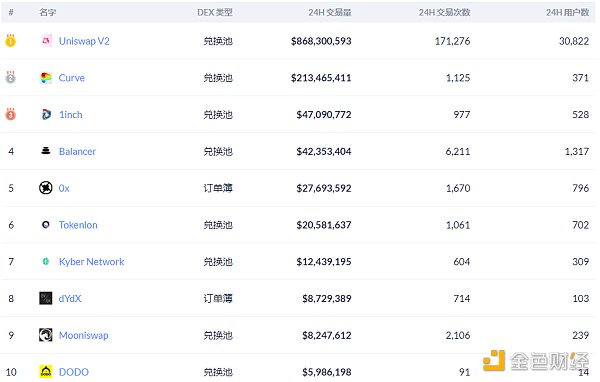This screenshot has width=600, height=382.
Task: Sort by 24H交易次数 column header
Action: [444, 12]
